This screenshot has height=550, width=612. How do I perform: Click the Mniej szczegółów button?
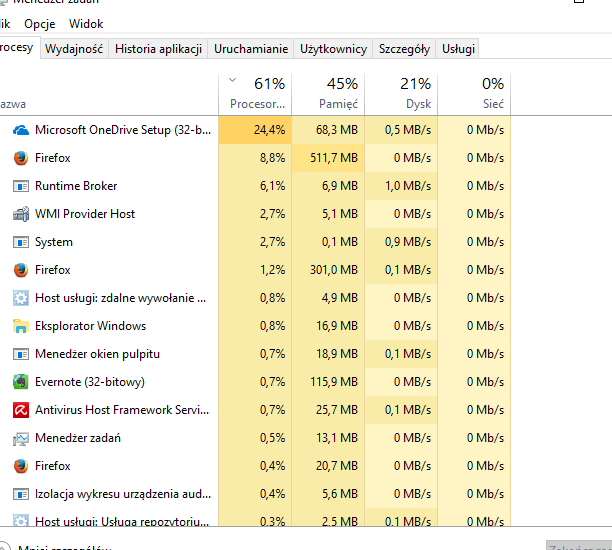(x=56, y=546)
